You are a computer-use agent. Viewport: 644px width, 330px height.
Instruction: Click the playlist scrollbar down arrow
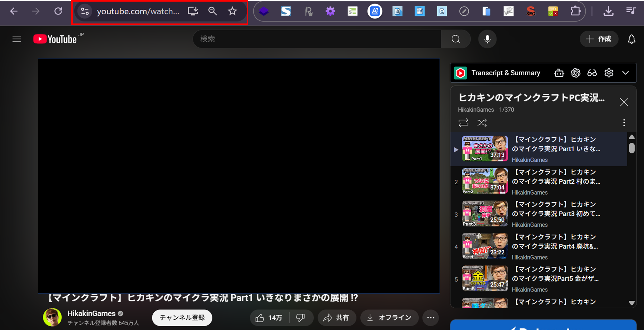click(x=632, y=303)
